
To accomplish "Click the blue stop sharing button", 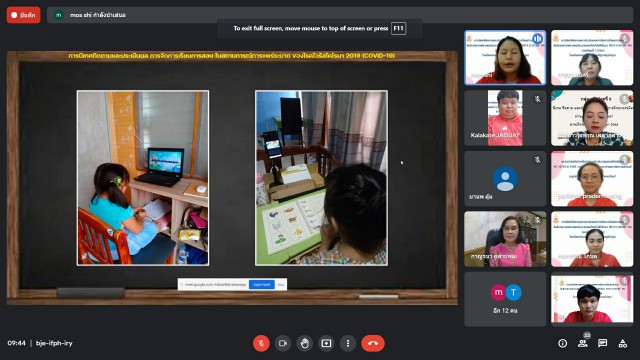I will click(262, 284).
